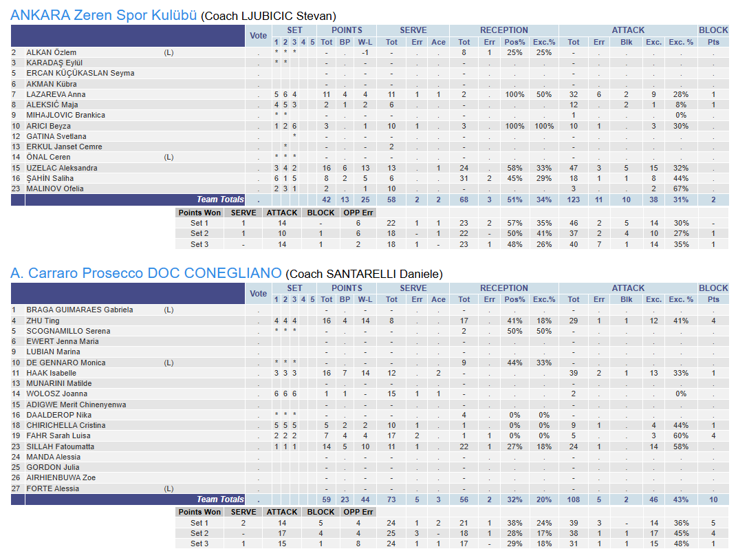
Task: Click the RECEPTION header in the Conegliano table
Action: pyautogui.click(x=503, y=288)
